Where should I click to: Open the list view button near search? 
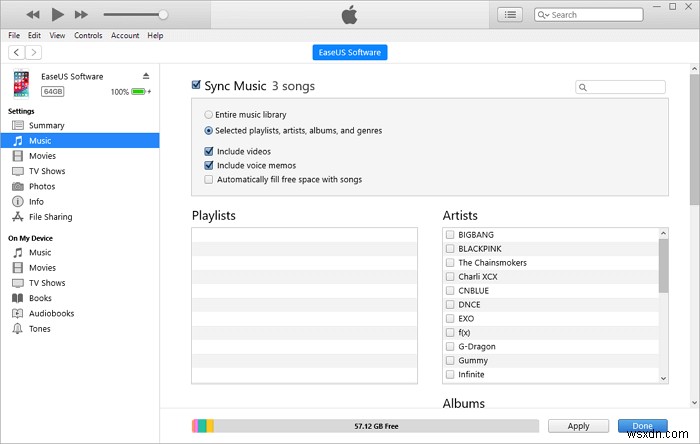coord(510,15)
